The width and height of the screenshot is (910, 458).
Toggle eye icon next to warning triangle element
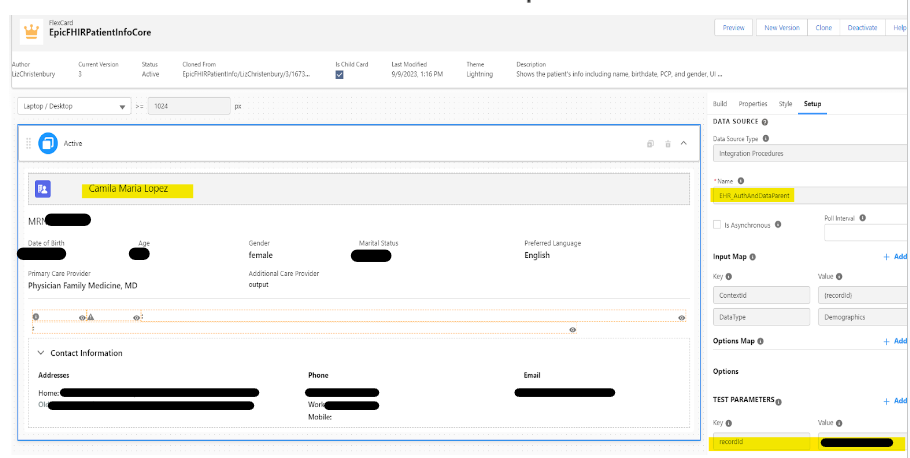point(136,318)
